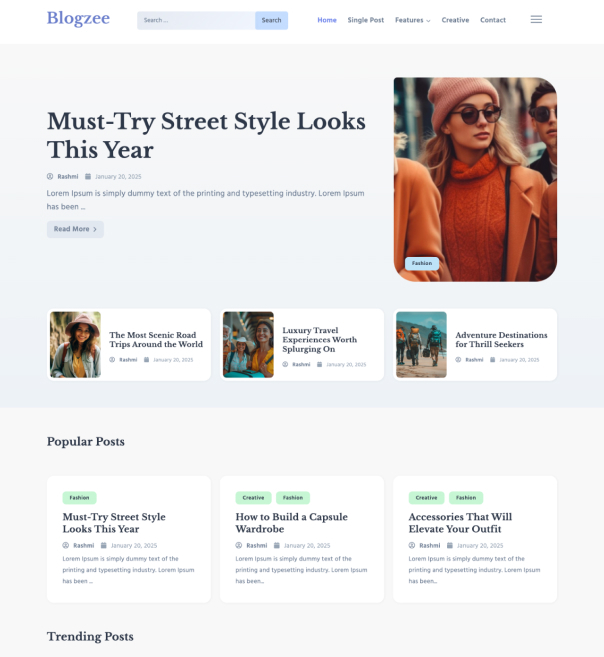Click the Read More button
The height and width of the screenshot is (657, 604).
(x=75, y=229)
